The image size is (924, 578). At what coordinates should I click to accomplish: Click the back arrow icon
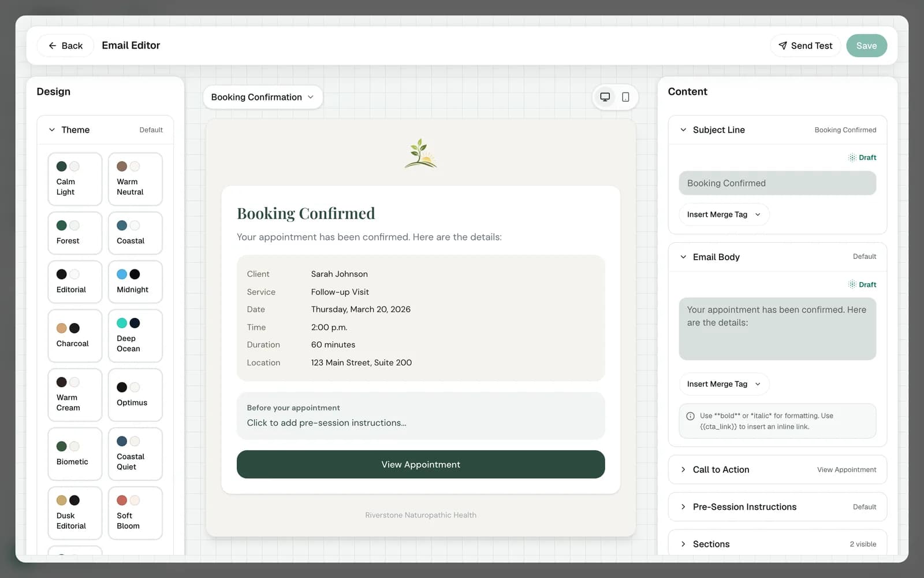53,46
